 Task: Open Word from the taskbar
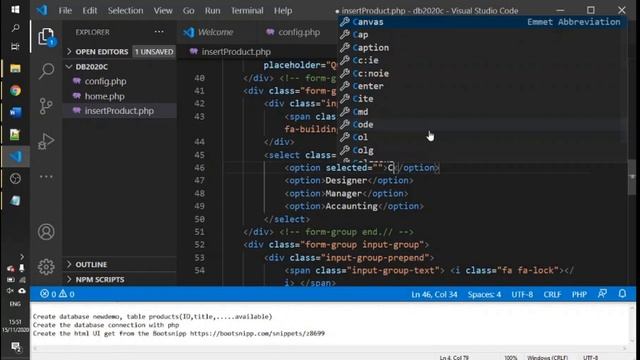pos(15,112)
